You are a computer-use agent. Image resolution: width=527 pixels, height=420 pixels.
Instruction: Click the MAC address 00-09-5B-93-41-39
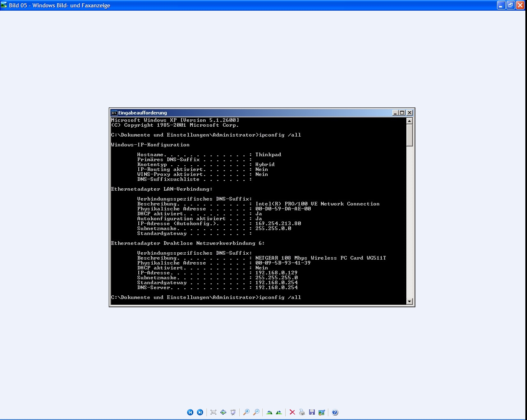(283, 263)
